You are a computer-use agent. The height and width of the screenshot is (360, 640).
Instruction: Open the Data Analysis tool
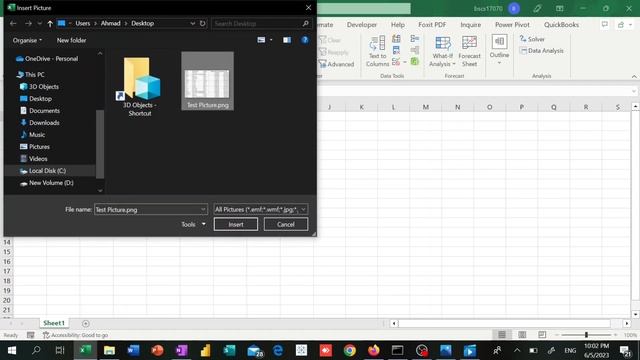(542, 51)
